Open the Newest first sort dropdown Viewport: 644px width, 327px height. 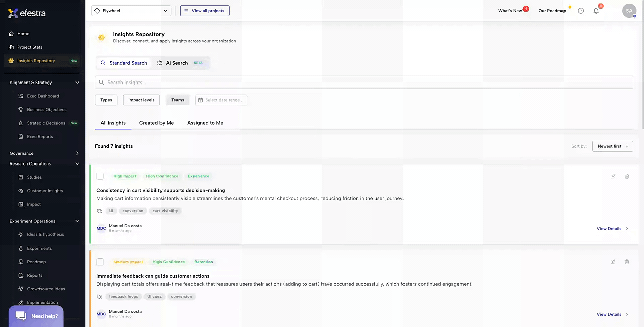[612, 146]
